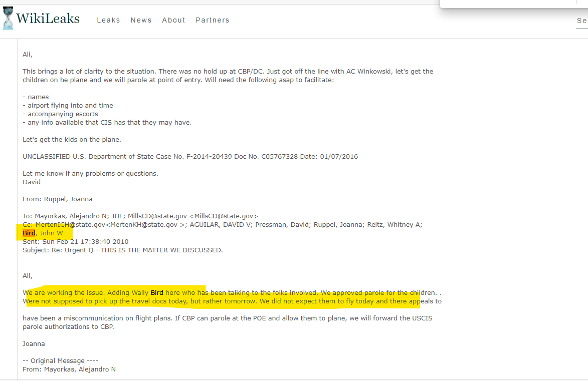Click the "Cc: MertenICH@state.gov" line
Viewport: 588px width, 381px height.
(x=223, y=225)
